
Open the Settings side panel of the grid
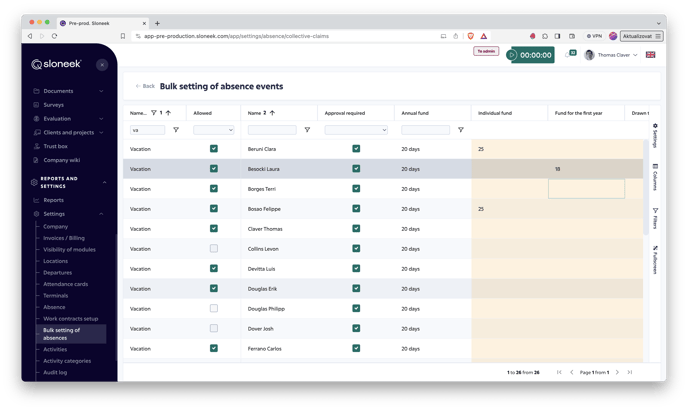(x=655, y=136)
